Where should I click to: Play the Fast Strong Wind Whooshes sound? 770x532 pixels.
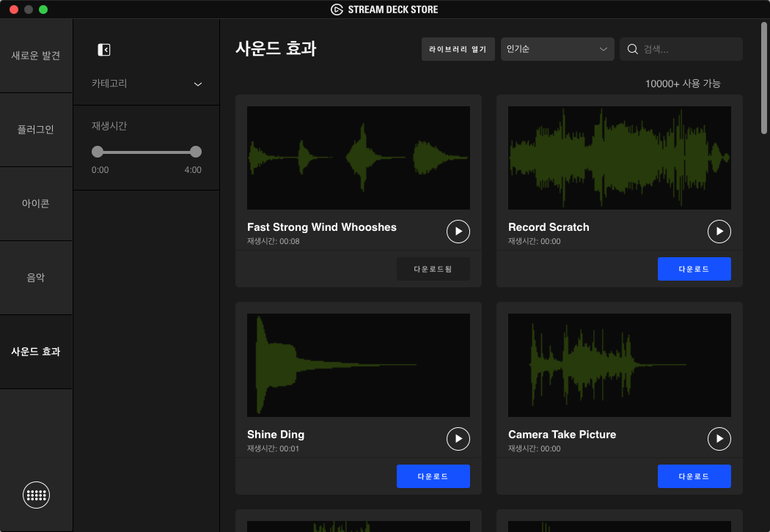(458, 231)
